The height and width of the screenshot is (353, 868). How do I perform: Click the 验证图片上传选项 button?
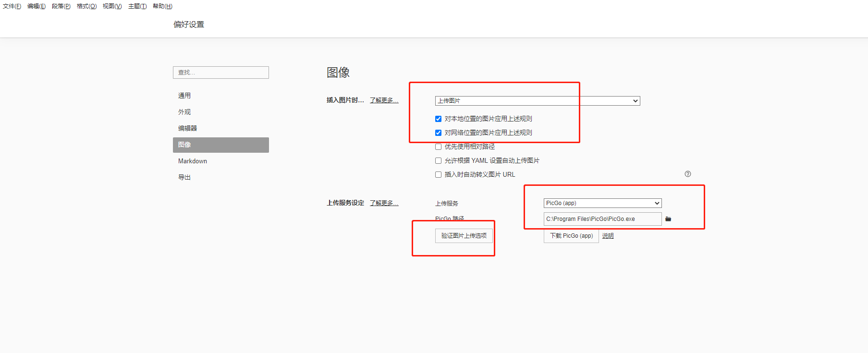464,236
